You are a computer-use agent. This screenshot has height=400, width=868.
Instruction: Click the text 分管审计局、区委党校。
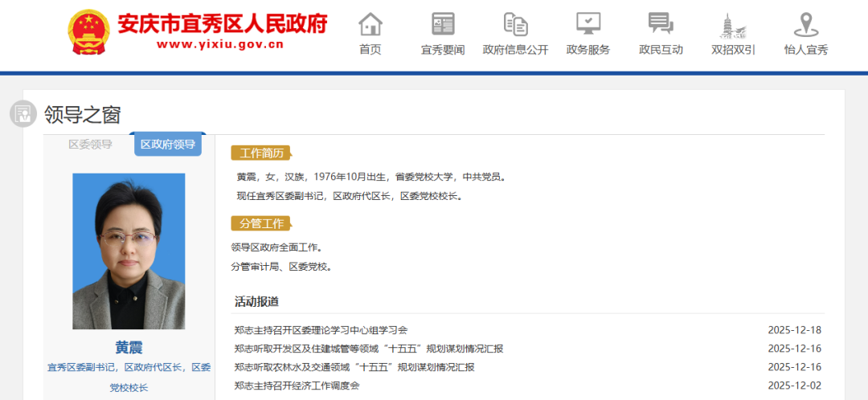point(282,267)
